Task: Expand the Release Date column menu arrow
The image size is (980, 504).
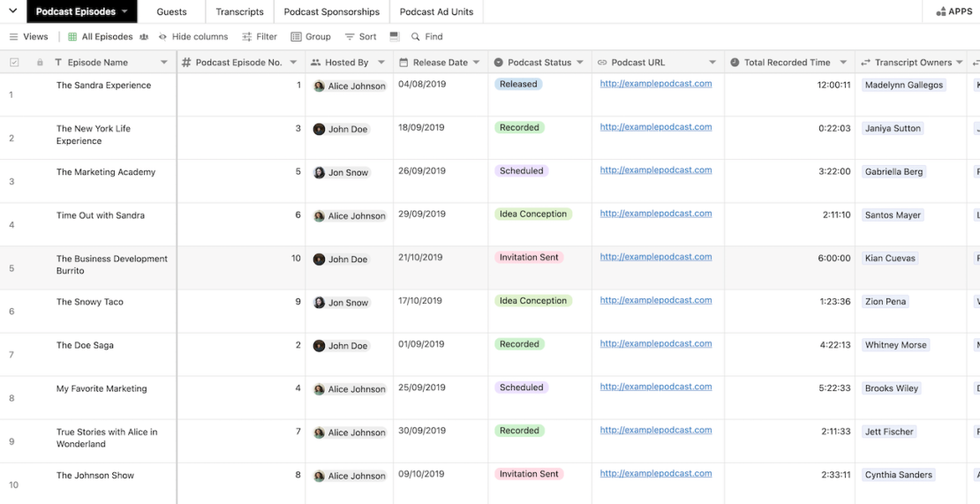Action: [476, 63]
